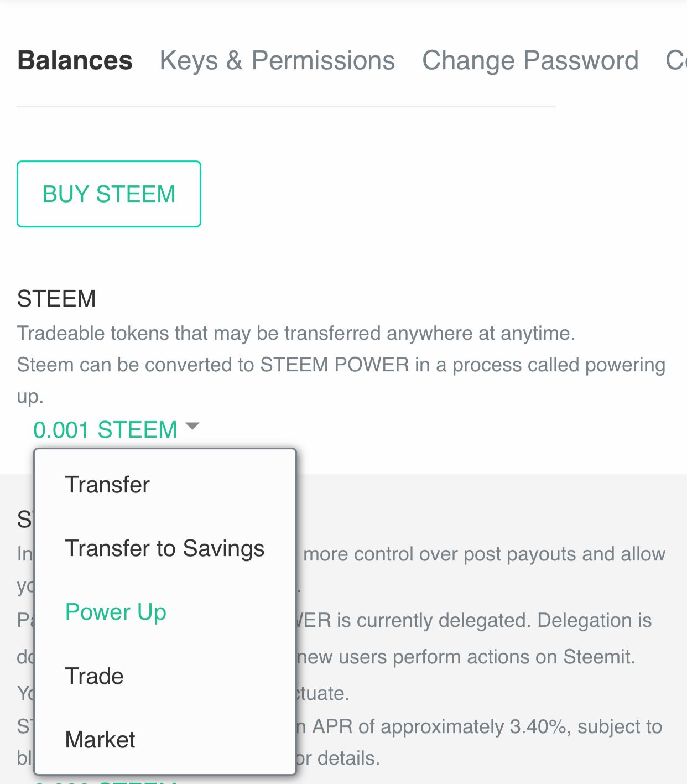The width and height of the screenshot is (687, 784).
Task: Choose Transfer from the STEEM menu
Action: tap(107, 485)
